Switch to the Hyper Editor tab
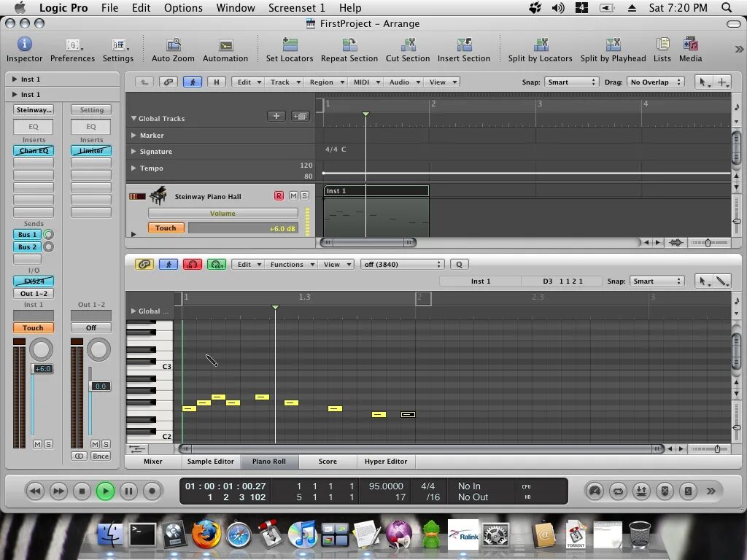747x560 pixels. [x=386, y=462]
